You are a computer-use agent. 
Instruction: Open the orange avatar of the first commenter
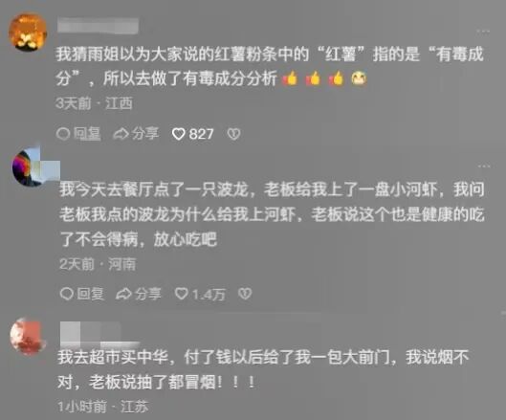pos(28,32)
